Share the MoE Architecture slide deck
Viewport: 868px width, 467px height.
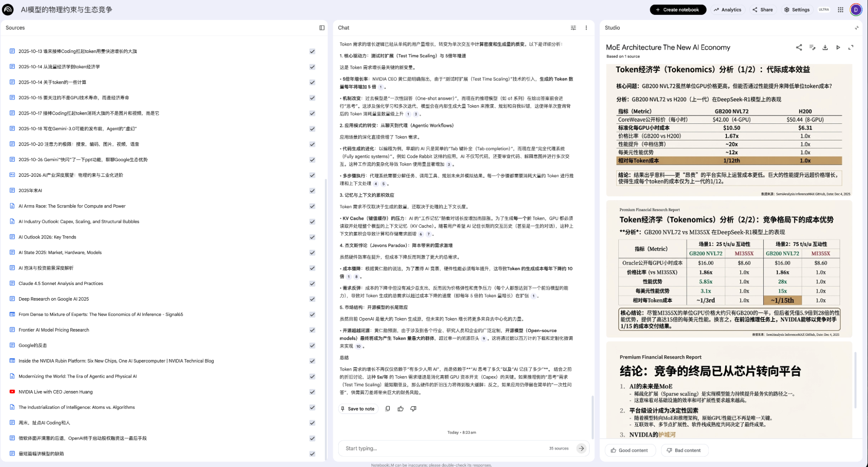(799, 47)
